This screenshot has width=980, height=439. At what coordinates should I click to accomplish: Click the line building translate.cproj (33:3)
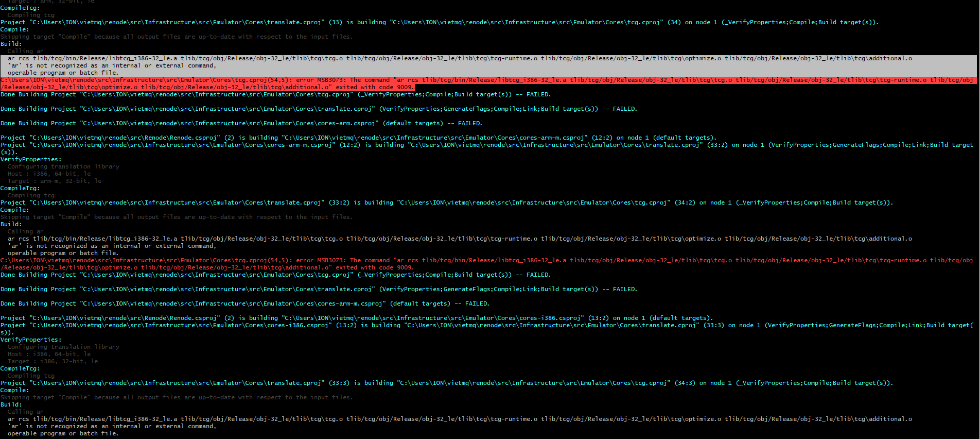pos(486,329)
